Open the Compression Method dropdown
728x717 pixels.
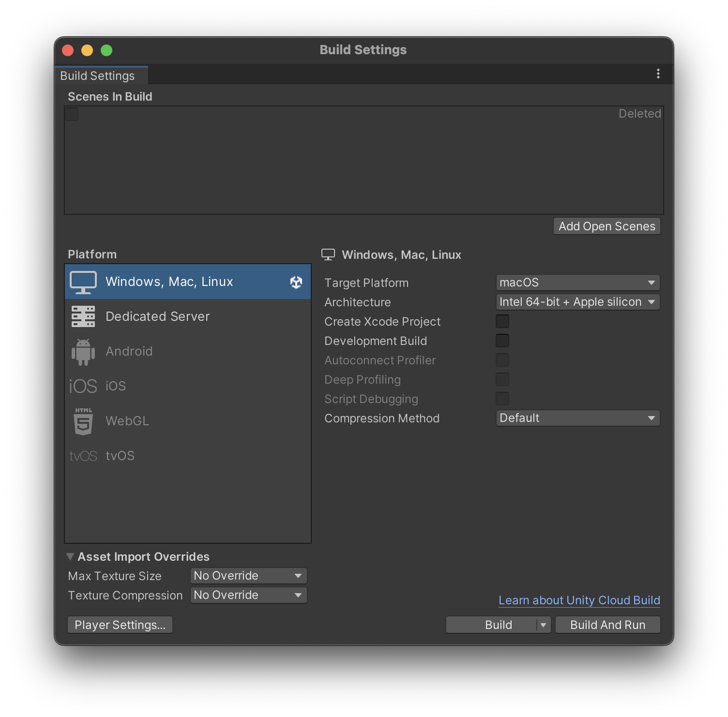coord(577,418)
